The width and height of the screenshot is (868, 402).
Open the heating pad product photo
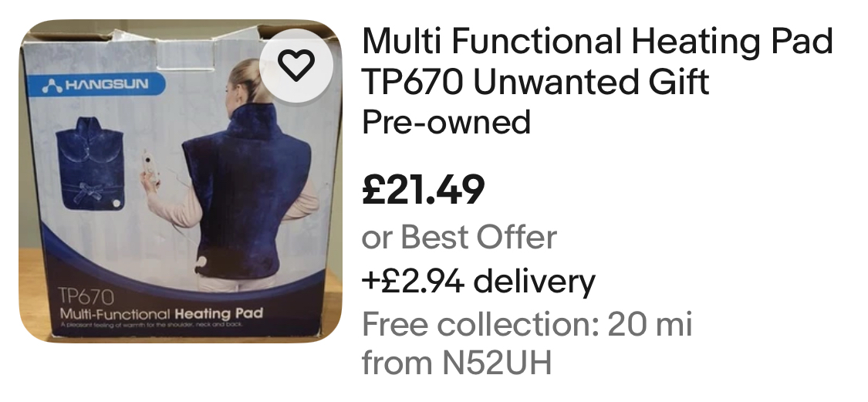181,181
